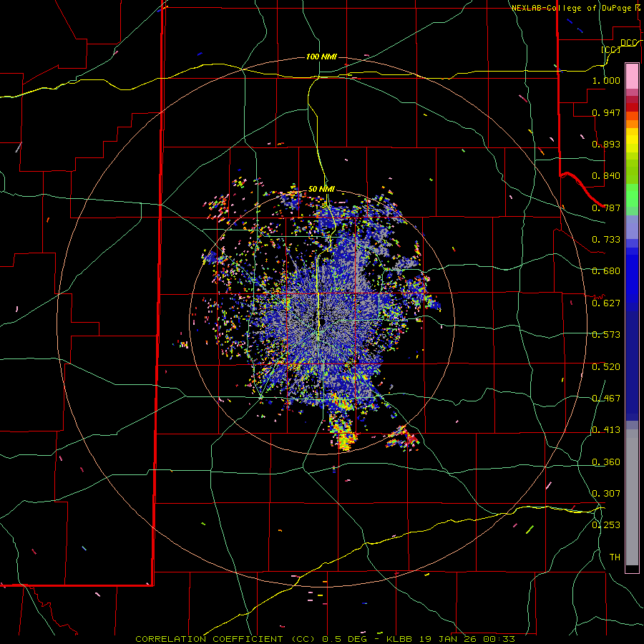This screenshot has height=644, width=644.
Task: Click the CORRELATION COEFFICIENT (CC) caption text
Action: point(225,639)
